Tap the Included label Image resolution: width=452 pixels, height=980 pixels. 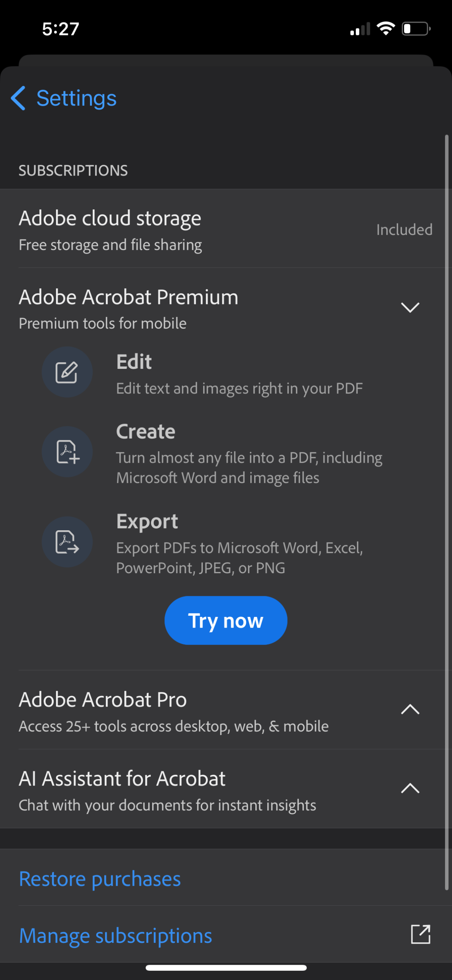pyautogui.click(x=404, y=229)
